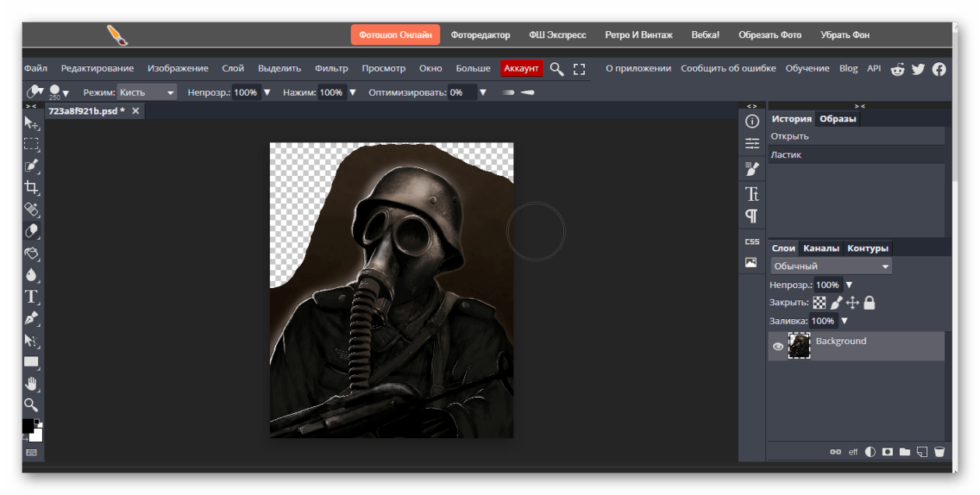Select the Eraser tool
980x495 pixels.
click(x=31, y=231)
